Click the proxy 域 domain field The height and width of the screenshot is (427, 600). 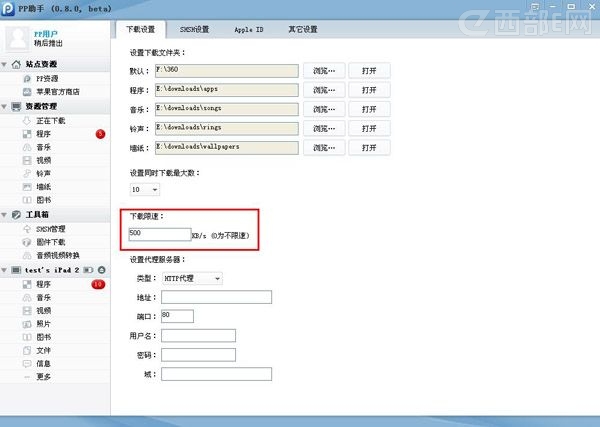(x=216, y=374)
